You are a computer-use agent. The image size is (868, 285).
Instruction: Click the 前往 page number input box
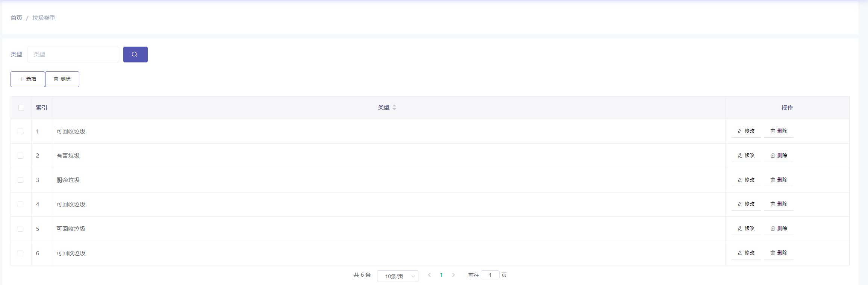(x=490, y=275)
